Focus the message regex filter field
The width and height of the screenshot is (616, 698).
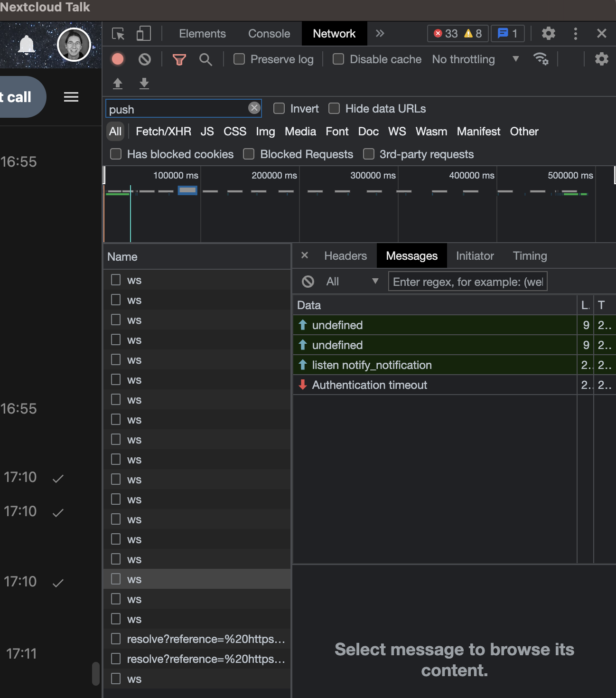(468, 282)
